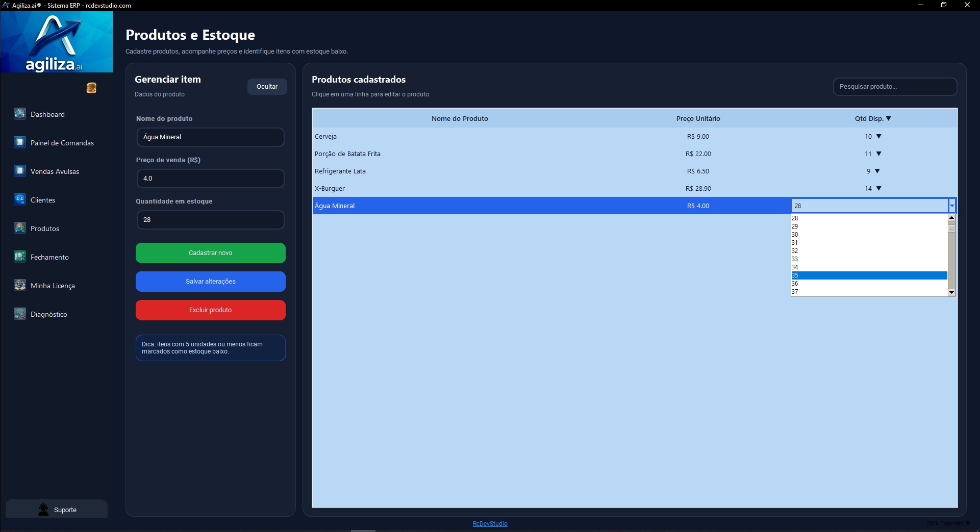This screenshot has height=532, width=980.
Task: Click the Produtos sidebar icon
Action: point(20,228)
